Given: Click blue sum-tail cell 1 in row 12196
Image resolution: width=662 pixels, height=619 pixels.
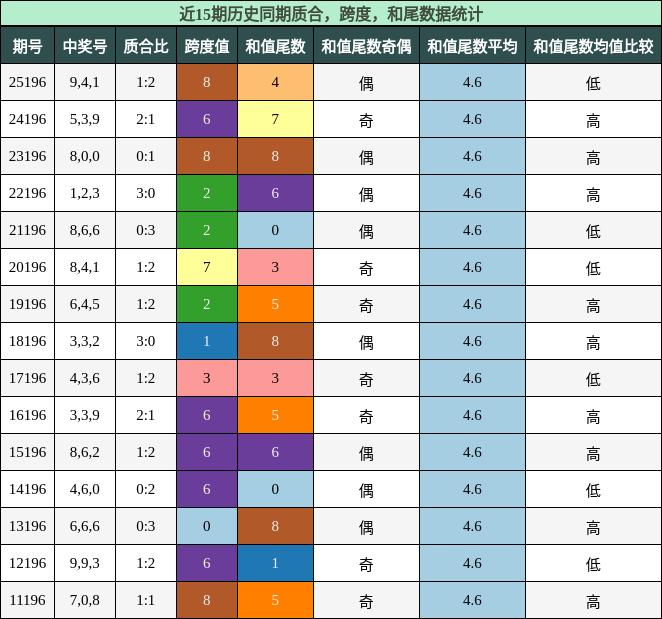Looking at the screenshot, I should (x=275, y=563).
